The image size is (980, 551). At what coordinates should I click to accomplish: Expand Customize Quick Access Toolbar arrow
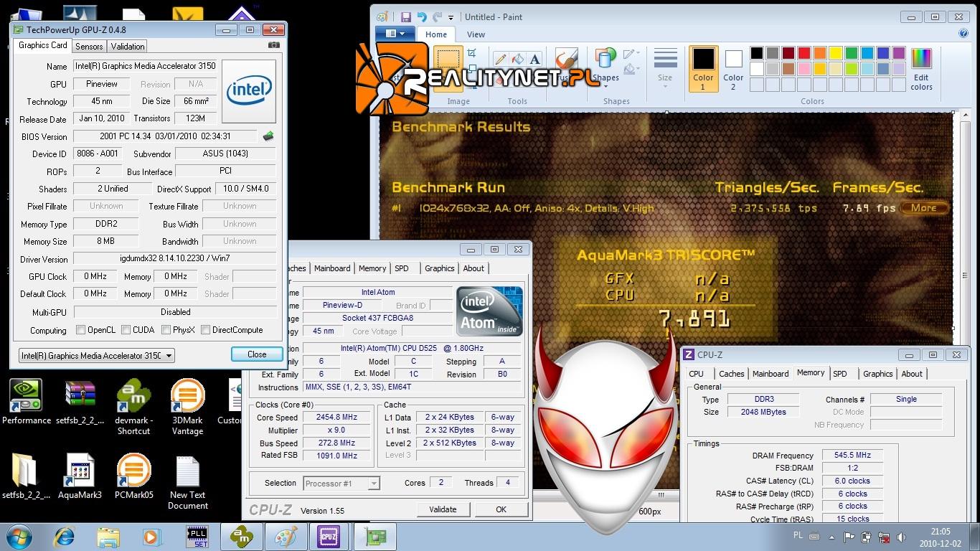[x=451, y=17]
